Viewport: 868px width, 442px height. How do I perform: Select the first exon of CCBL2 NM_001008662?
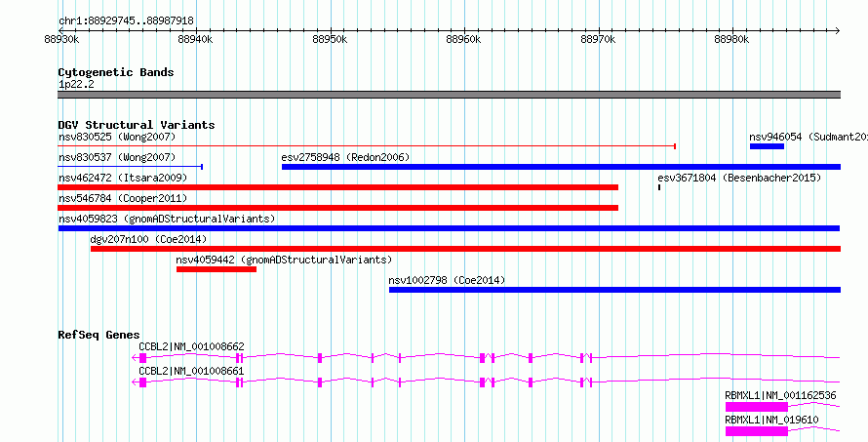click(x=142, y=358)
